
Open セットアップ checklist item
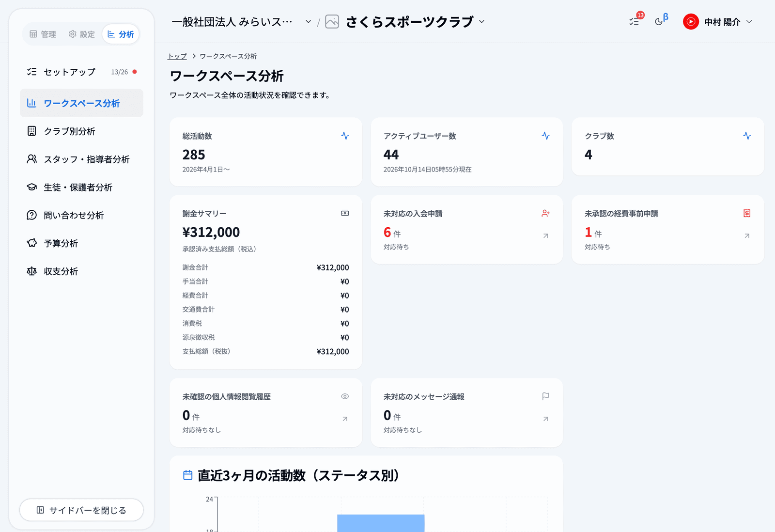81,72
